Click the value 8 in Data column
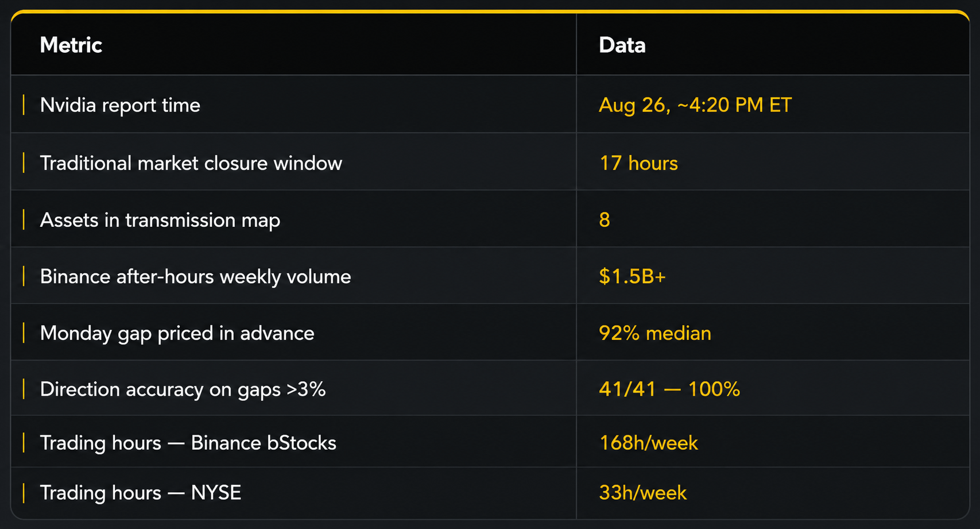The width and height of the screenshot is (980, 529). (x=605, y=220)
